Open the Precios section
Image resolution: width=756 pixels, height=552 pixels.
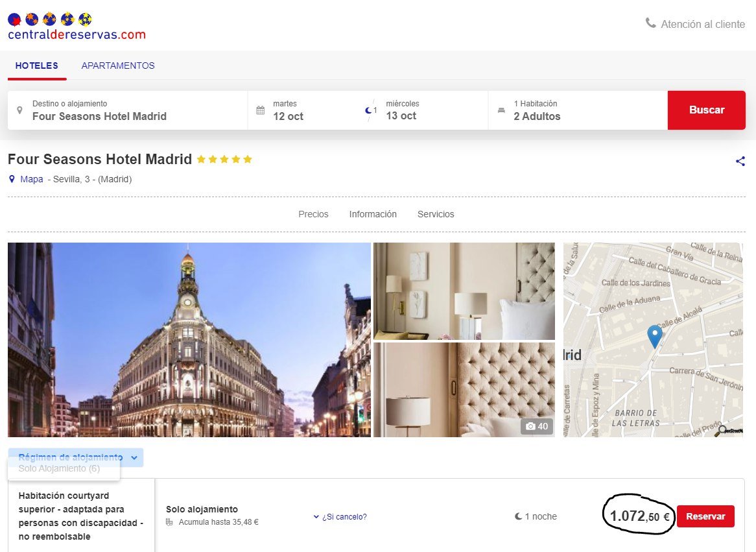313,214
